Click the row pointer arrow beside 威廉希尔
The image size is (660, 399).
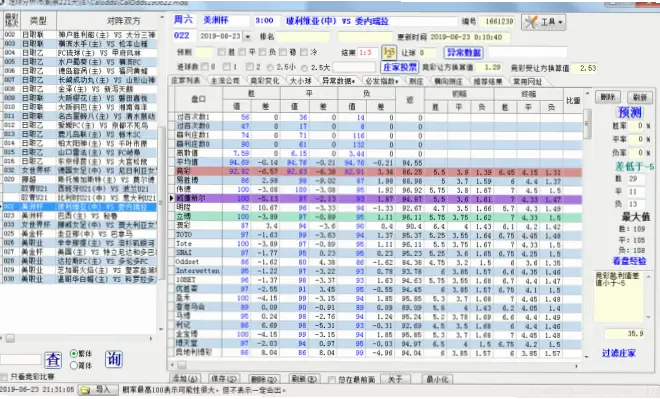[x=172, y=198]
